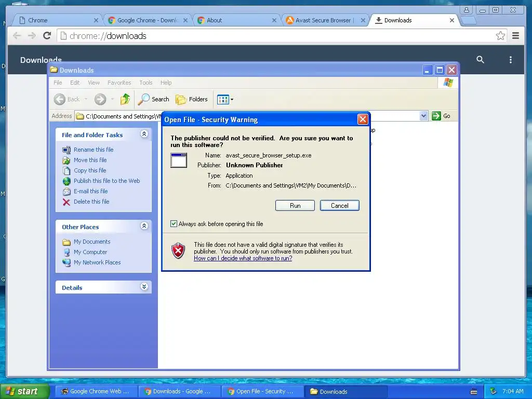Screen dimensions: 532x399
Task: Open the Forward history dropdown arrow
Action: click(112, 99)
